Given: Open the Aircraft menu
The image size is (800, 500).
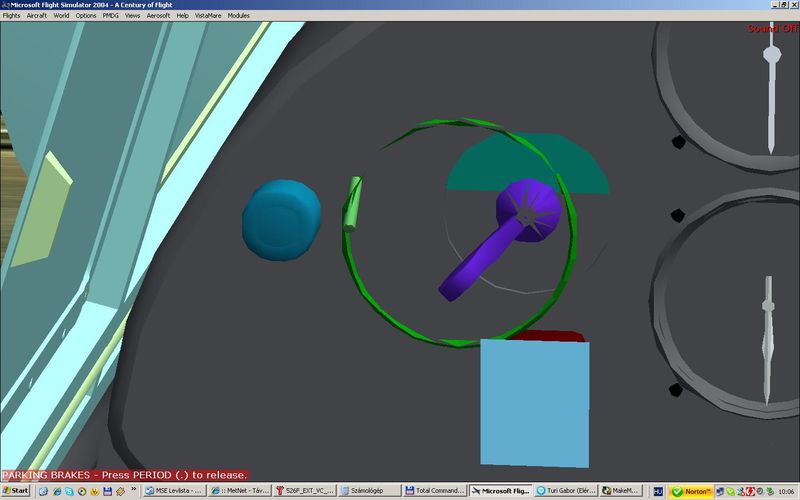Looking at the screenshot, I should click(36, 16).
